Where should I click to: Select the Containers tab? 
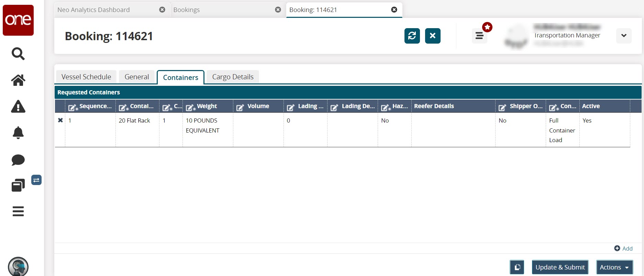point(181,77)
